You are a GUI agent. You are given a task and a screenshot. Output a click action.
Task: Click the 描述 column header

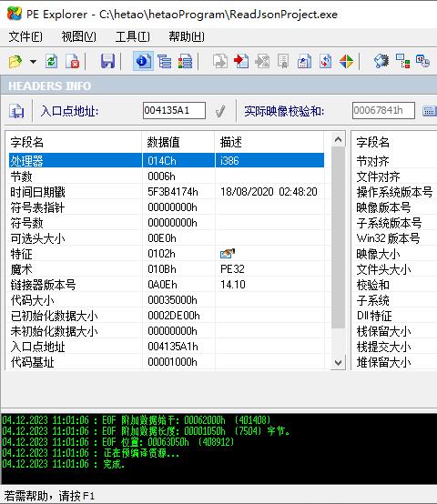[x=269, y=142]
